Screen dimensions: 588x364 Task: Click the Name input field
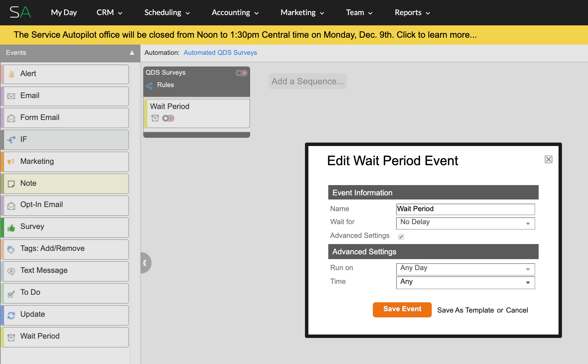[x=465, y=209]
